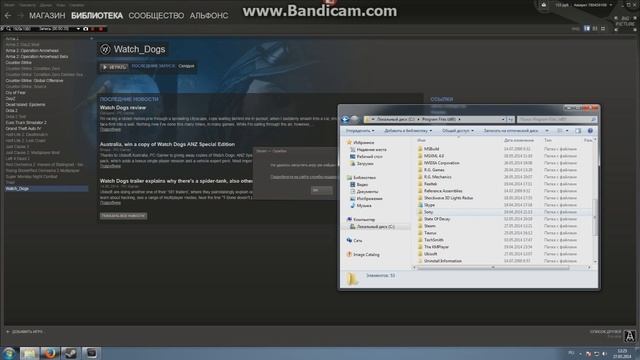Click the Explorer address bar path

(432, 120)
